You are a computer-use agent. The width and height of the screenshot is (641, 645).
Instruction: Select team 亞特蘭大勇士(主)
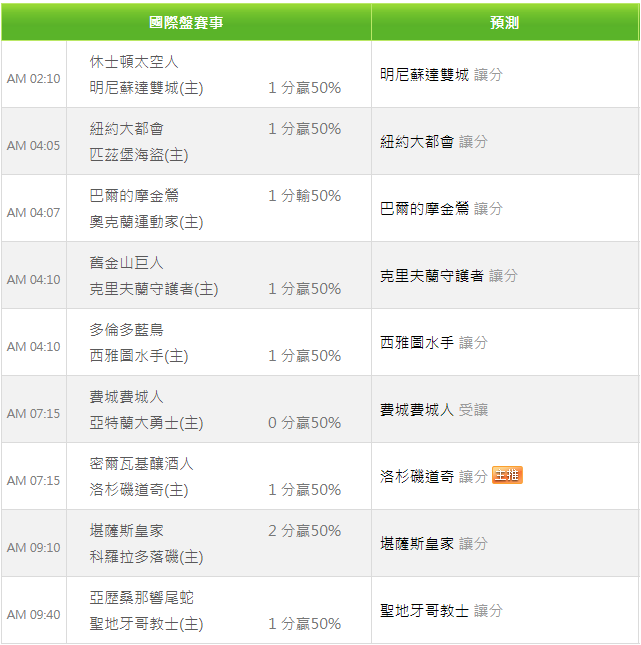coord(146,423)
